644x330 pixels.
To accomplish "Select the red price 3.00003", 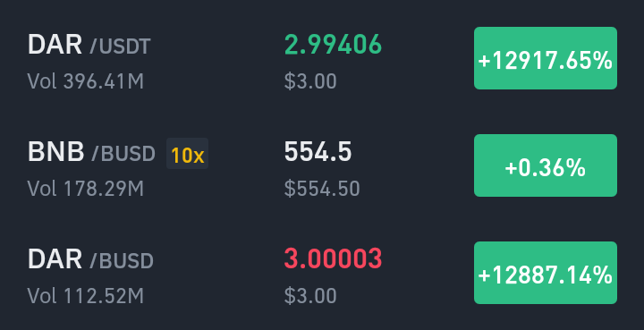I will pos(333,259).
